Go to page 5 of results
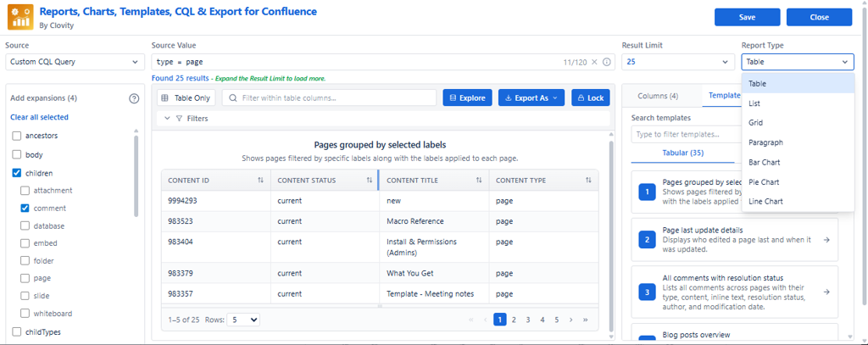Viewport: 868px width, 345px height. [556, 320]
